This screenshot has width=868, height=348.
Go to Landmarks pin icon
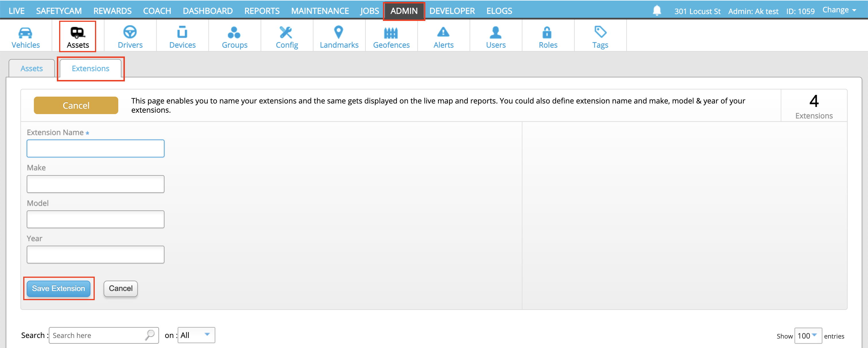point(339,33)
